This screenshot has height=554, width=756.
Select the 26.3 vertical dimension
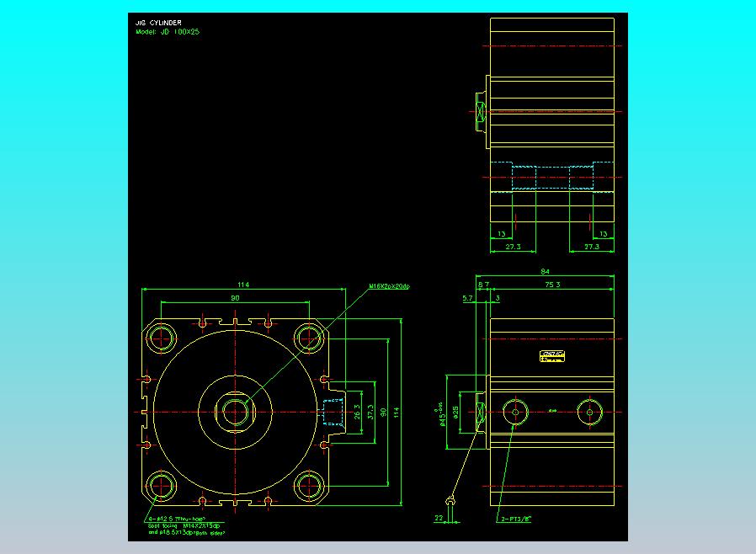pyautogui.click(x=357, y=413)
